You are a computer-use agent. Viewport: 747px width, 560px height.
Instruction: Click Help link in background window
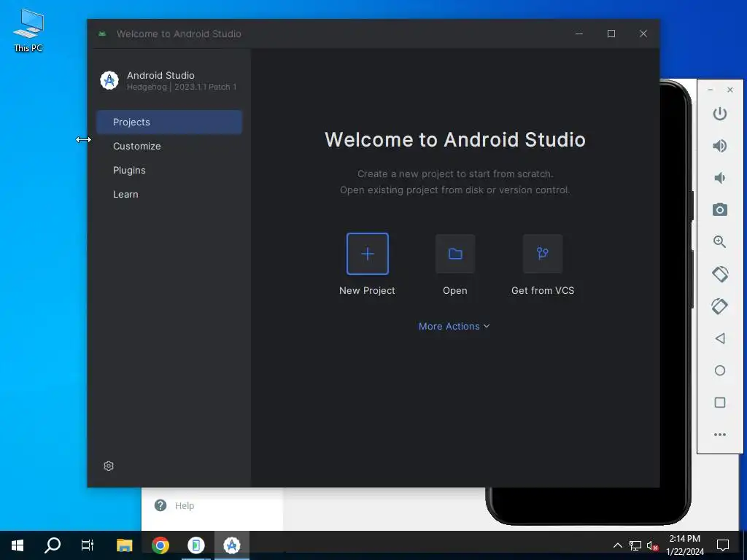(x=185, y=506)
